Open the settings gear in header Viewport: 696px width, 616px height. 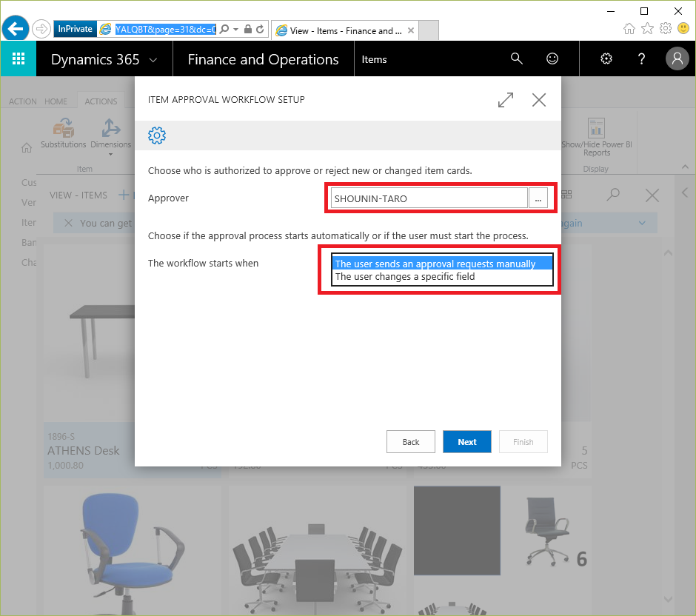(x=606, y=59)
